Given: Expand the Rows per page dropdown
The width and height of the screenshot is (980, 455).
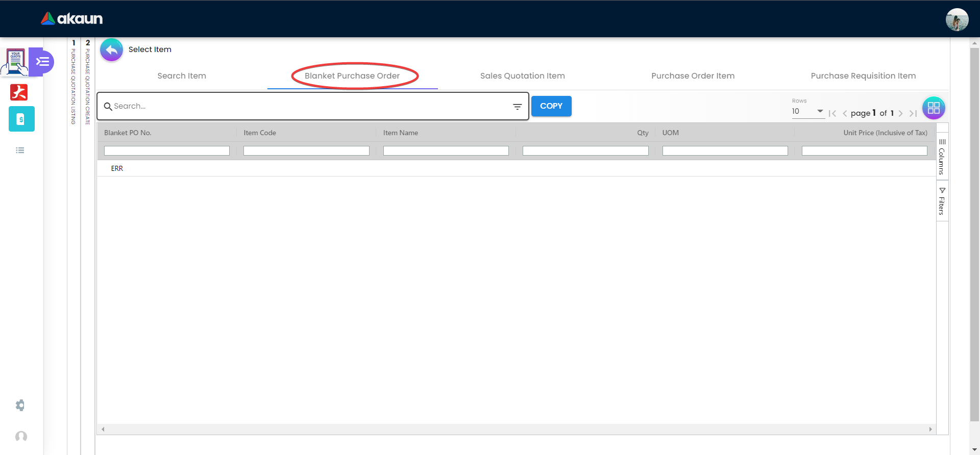Looking at the screenshot, I should click(808, 112).
